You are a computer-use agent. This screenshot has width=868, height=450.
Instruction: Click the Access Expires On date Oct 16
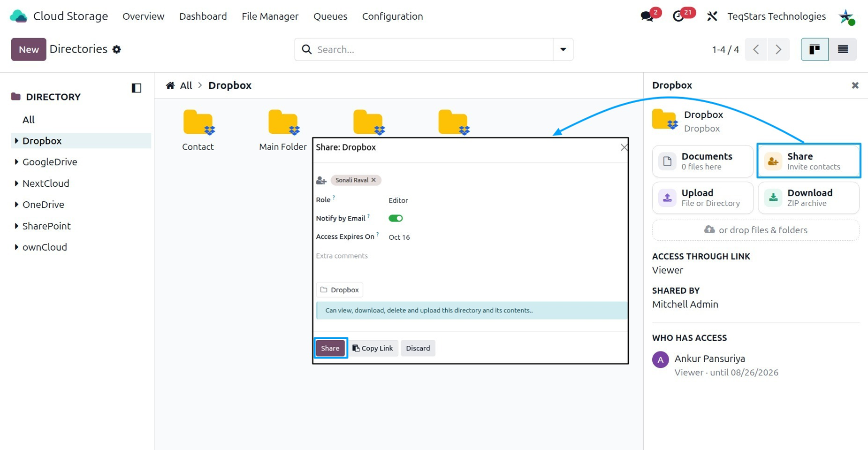click(x=399, y=237)
